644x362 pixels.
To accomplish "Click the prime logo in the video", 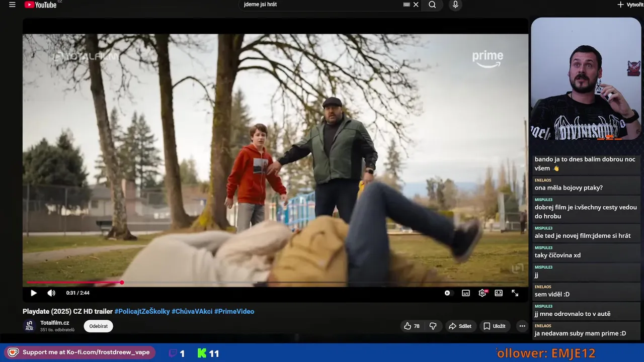I will click(488, 59).
